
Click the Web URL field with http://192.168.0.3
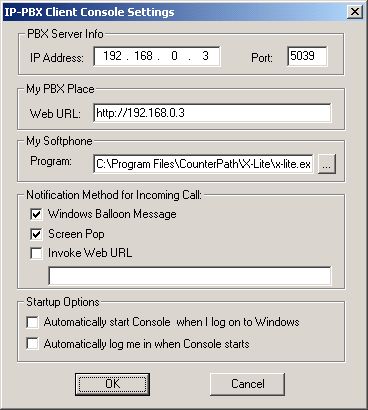point(212,113)
